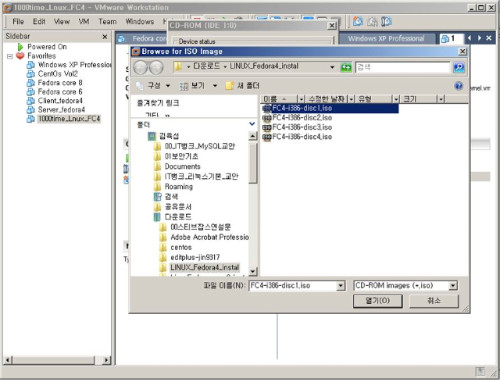Open the Team menu in VMware
500x380 pixels.
click(x=107, y=22)
